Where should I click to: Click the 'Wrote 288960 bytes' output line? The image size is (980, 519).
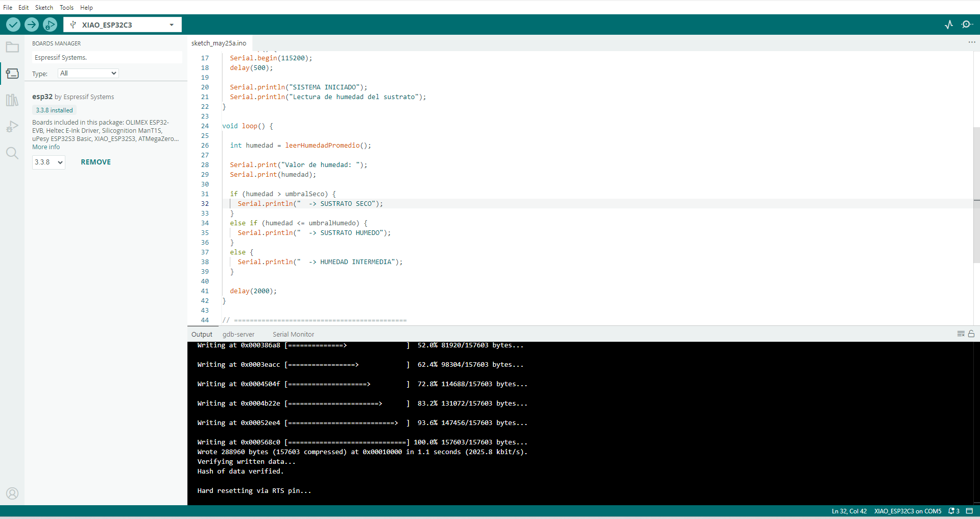click(x=362, y=452)
